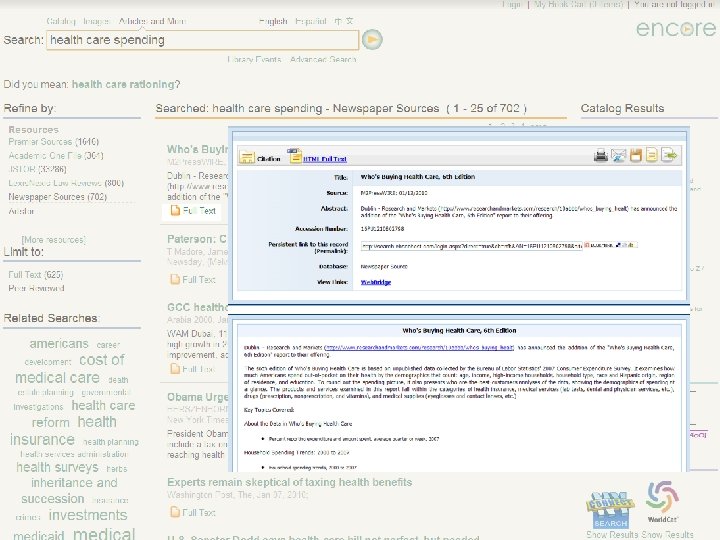This screenshot has width=720, height=540.
Task: Choose the Chinese language option
Action: pos(344,21)
